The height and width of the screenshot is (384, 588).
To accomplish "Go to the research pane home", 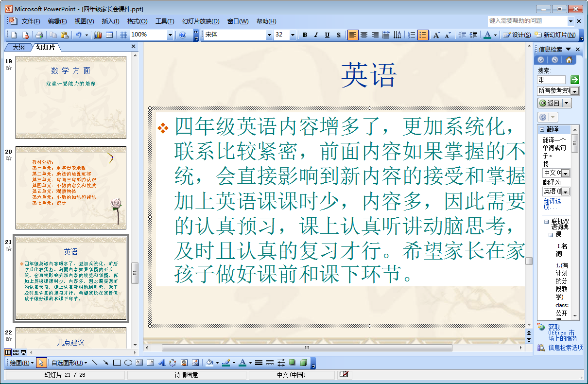I will point(569,60).
